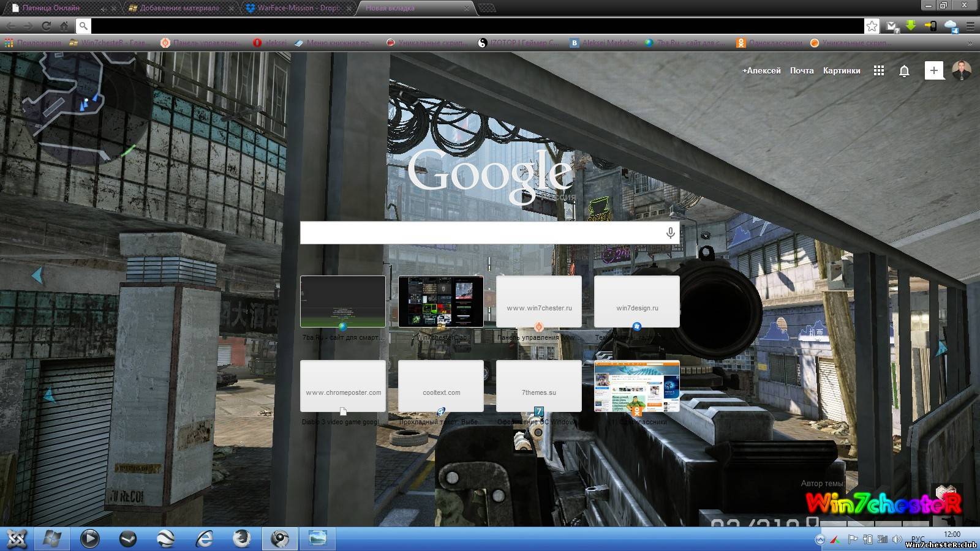This screenshot has height=551, width=980.
Task: Launch Google Earth from the taskbar
Action: [x=166, y=539]
